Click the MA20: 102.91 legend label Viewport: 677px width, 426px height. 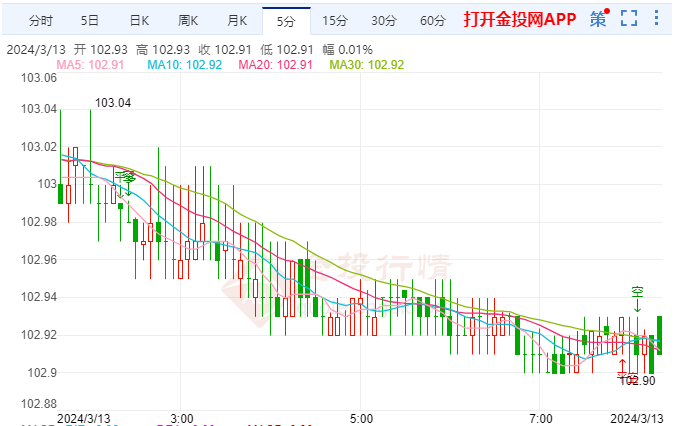click(x=275, y=65)
